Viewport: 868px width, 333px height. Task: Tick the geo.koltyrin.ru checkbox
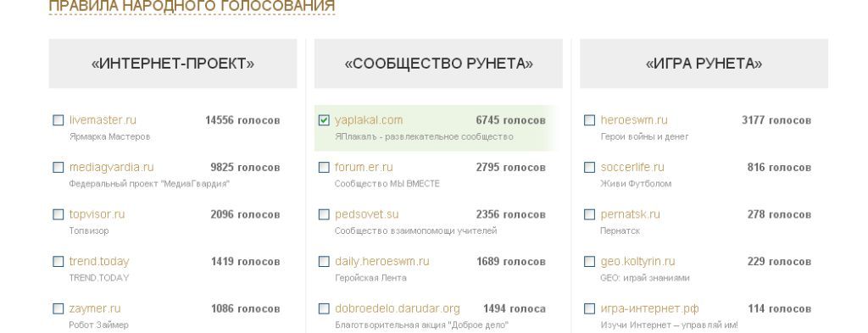[590, 261]
